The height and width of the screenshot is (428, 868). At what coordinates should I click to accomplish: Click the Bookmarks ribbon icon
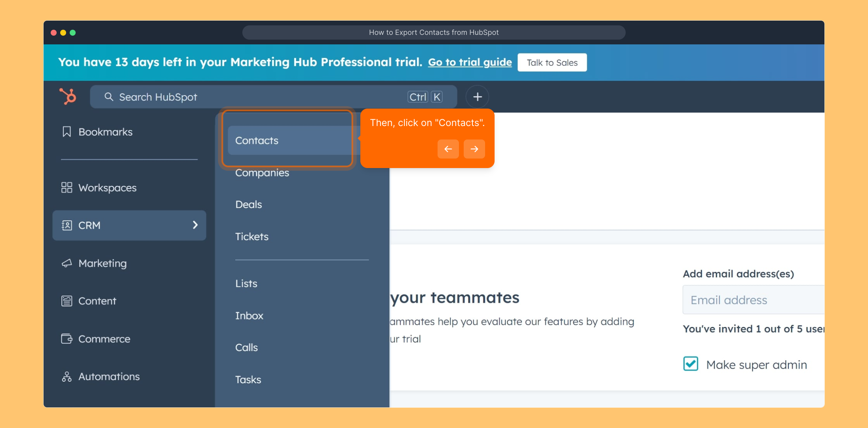(67, 132)
